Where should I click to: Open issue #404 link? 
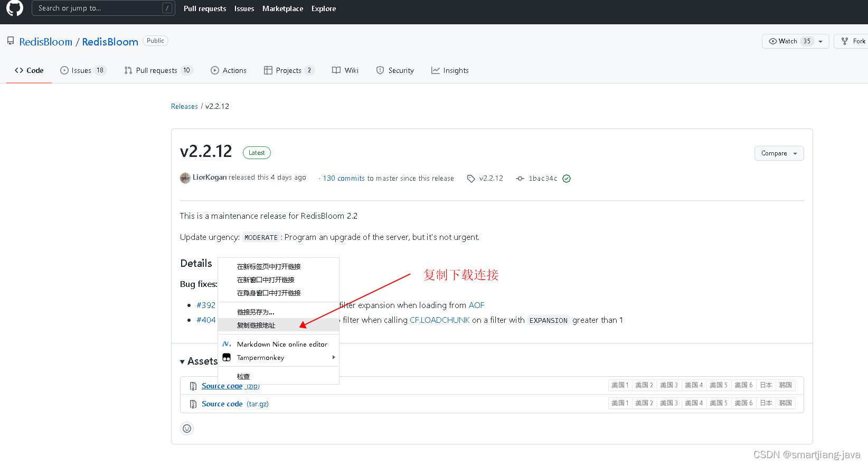tap(206, 320)
